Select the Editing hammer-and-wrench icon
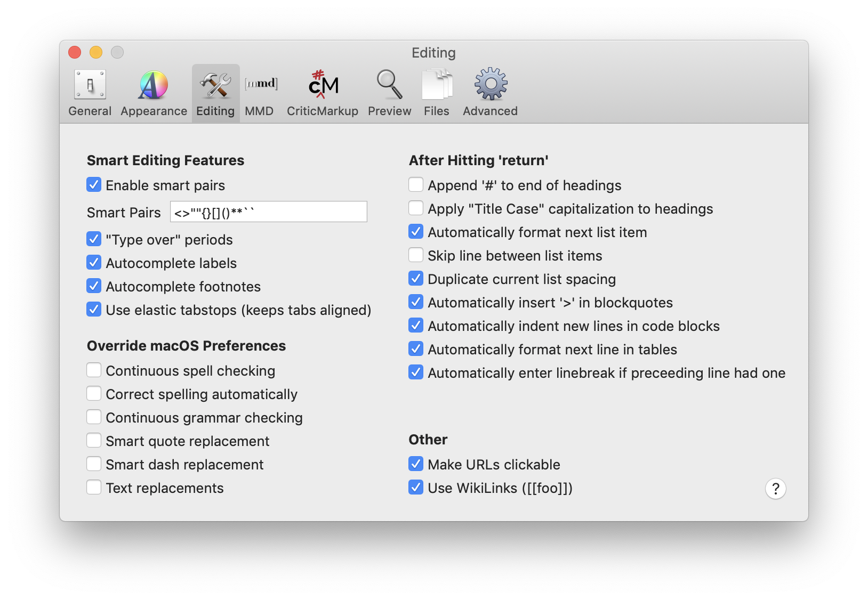868x600 pixels. 215,86
